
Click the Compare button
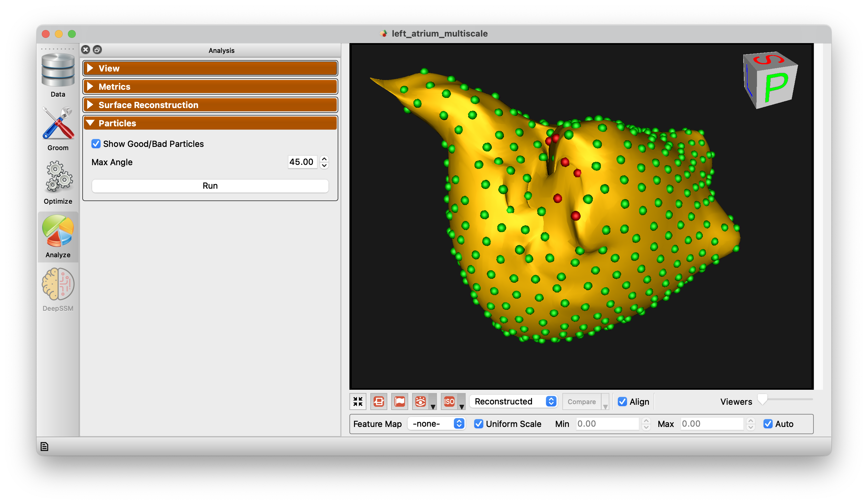pos(582,402)
